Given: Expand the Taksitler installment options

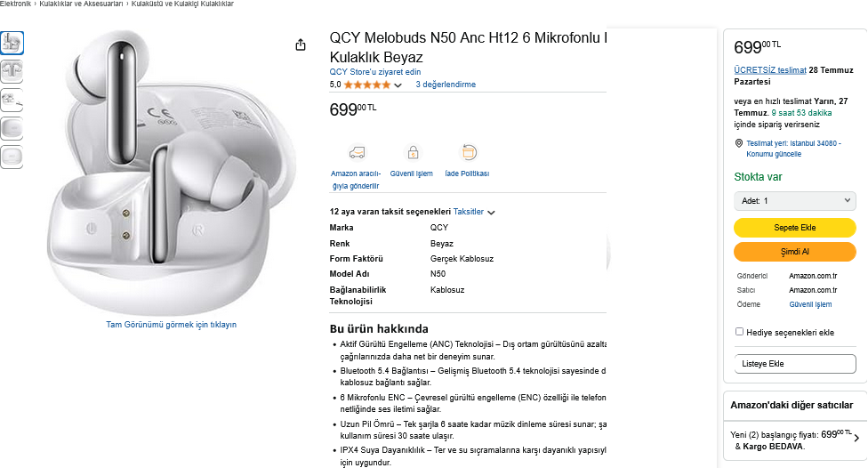Looking at the screenshot, I should click(474, 212).
